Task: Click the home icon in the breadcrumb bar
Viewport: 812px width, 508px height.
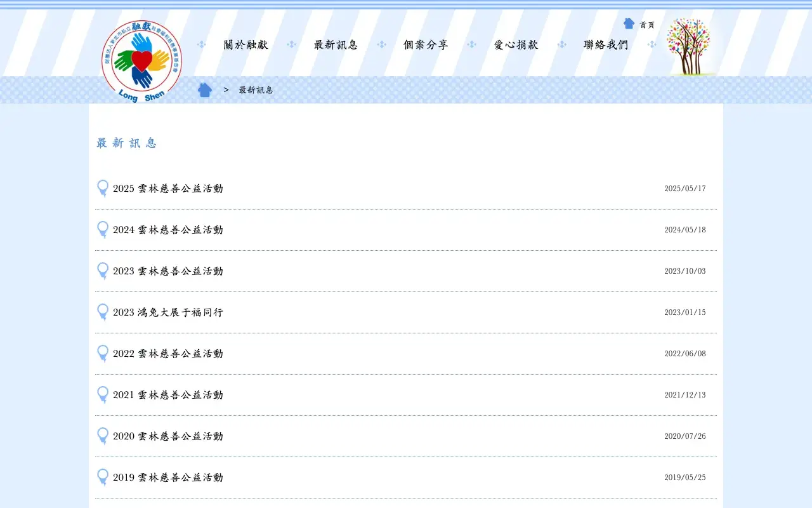Action: point(204,90)
